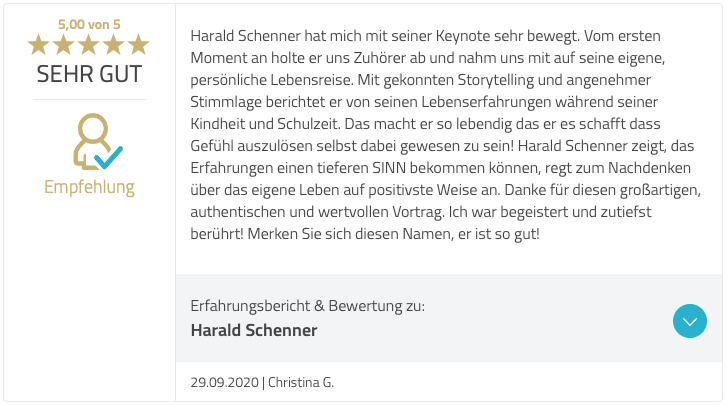This screenshot has width=726, height=405.
Task: Click the SEHR GUT rating heading
Action: (x=89, y=74)
